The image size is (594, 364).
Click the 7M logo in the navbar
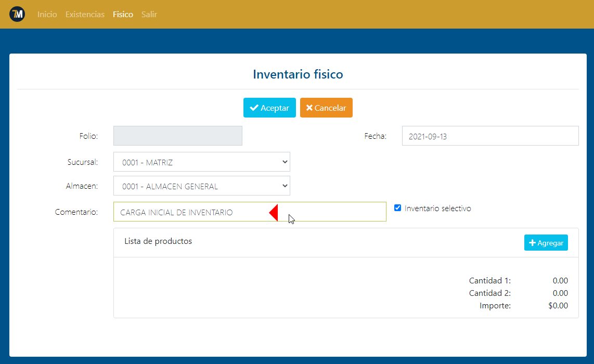pos(17,14)
